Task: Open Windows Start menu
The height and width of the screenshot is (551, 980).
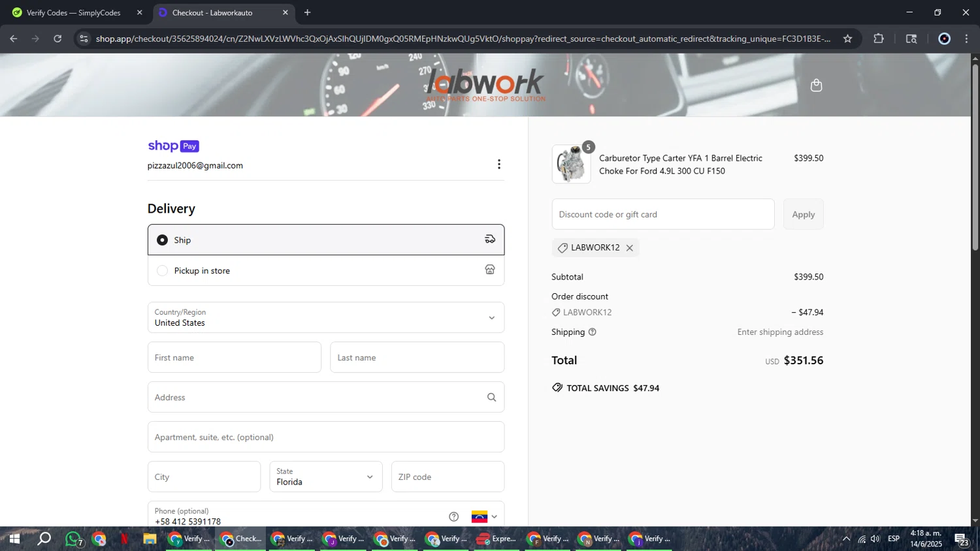Action: [x=14, y=539]
